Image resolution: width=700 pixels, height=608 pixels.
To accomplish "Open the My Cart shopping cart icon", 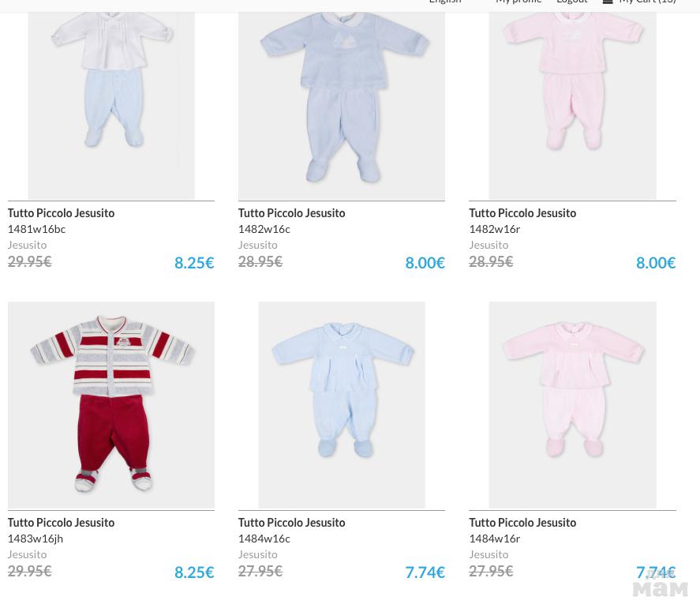I will (x=608, y=2).
